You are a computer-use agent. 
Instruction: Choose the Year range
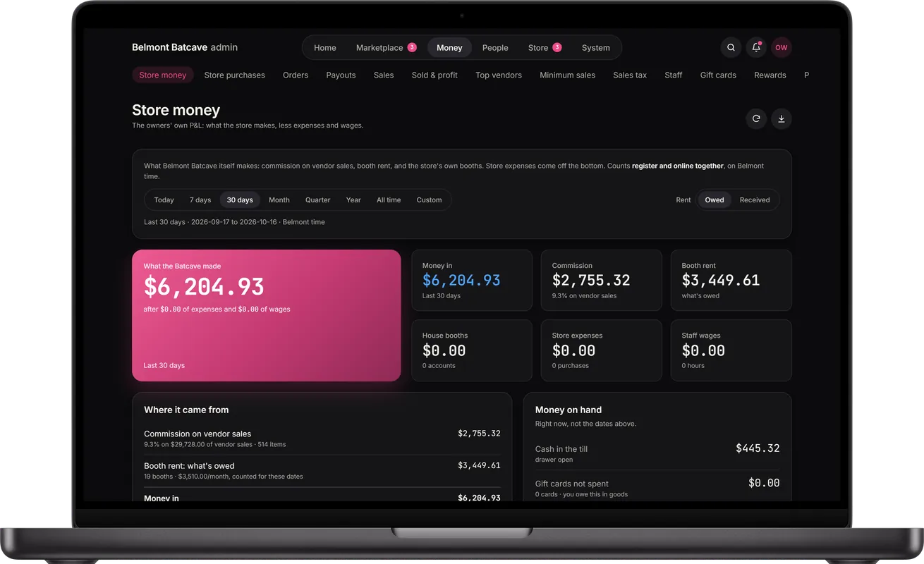point(353,200)
